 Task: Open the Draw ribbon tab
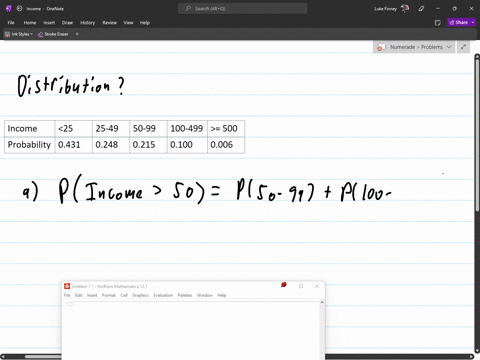point(67,23)
